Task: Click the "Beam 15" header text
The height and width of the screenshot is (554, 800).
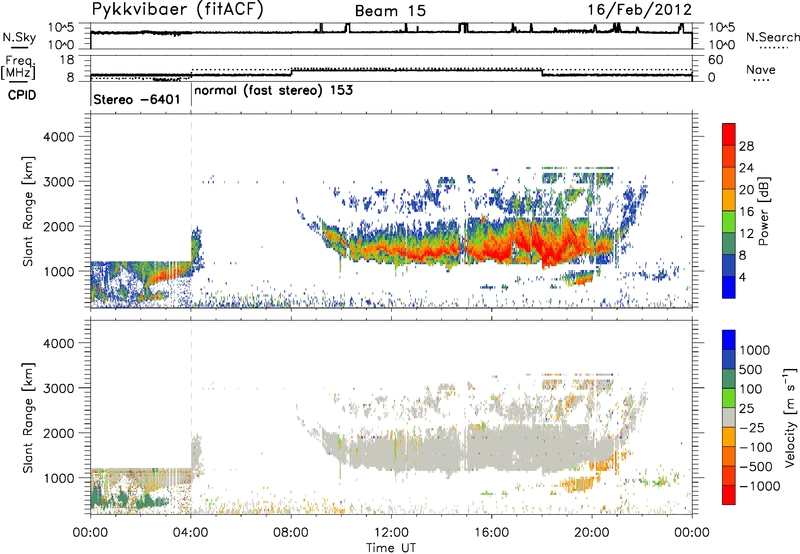Action: 390,11
